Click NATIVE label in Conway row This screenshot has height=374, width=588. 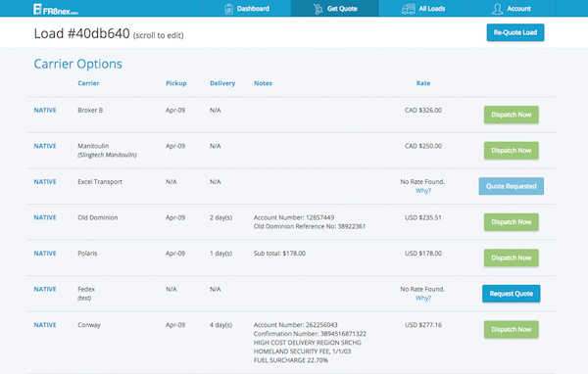tap(45, 325)
